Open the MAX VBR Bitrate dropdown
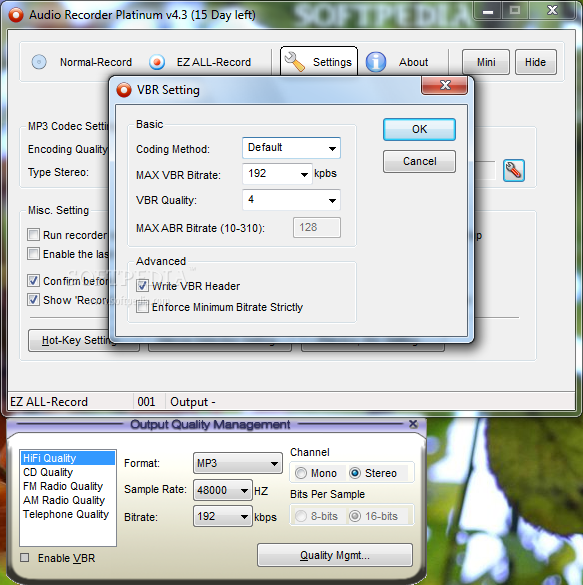This screenshot has height=585, width=583. (277, 174)
